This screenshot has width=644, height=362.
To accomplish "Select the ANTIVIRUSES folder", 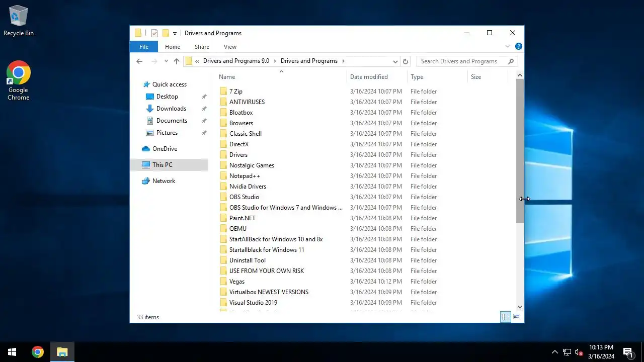I will click(x=247, y=102).
